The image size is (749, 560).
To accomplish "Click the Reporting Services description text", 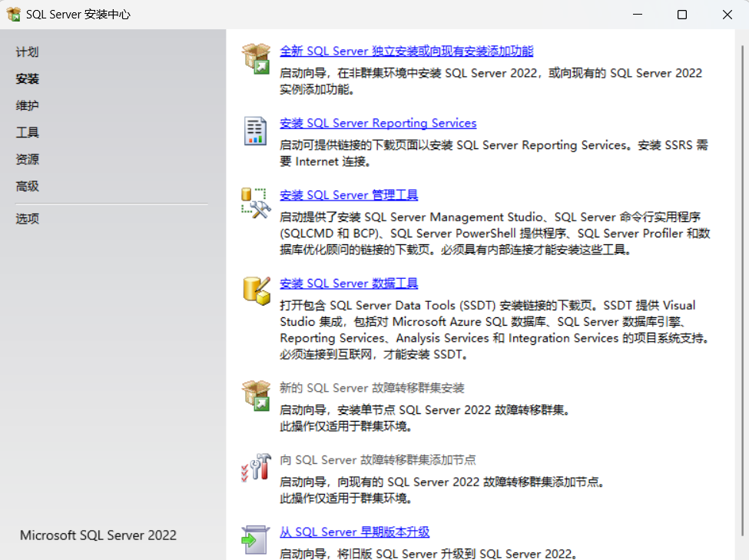I will coord(494,154).
